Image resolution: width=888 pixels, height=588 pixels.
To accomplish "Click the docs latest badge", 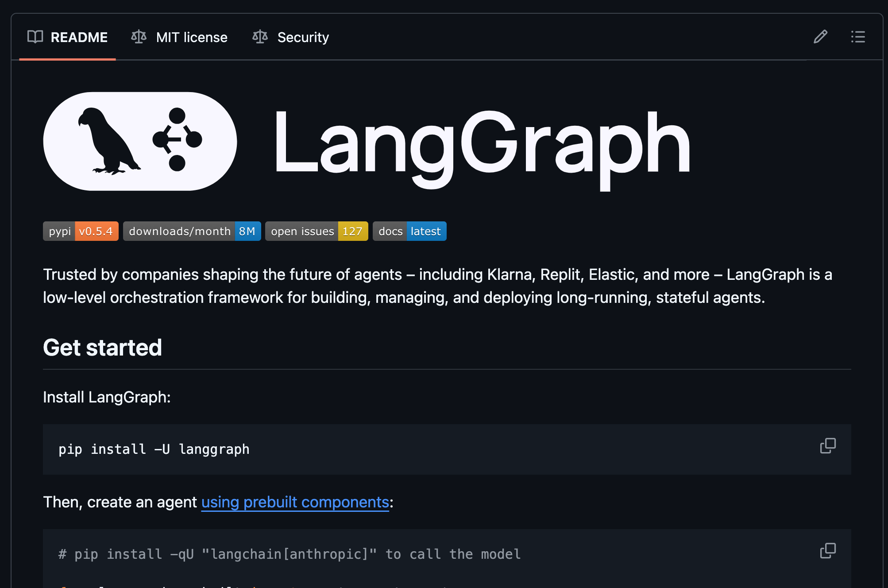I will tap(409, 231).
